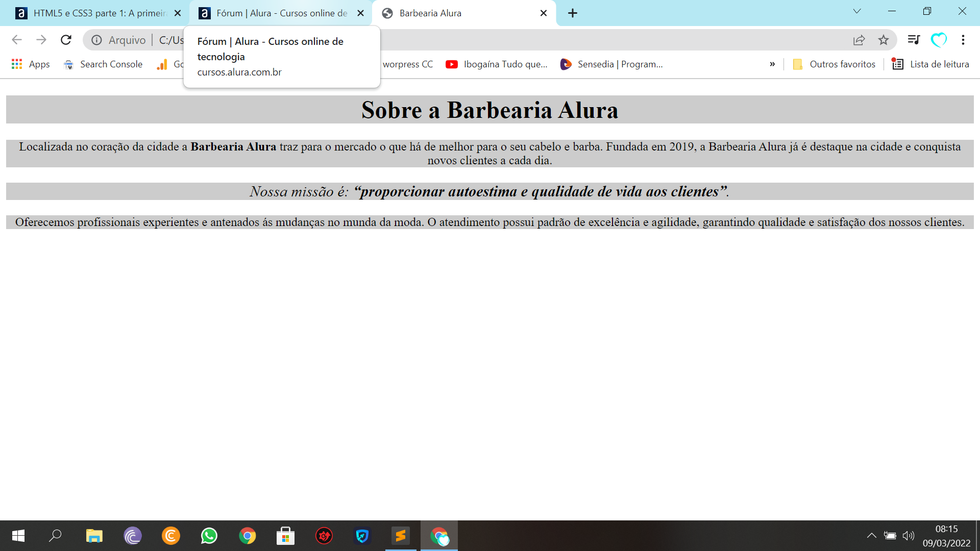
Task: Open File Explorer from the taskbar
Action: (x=94, y=536)
